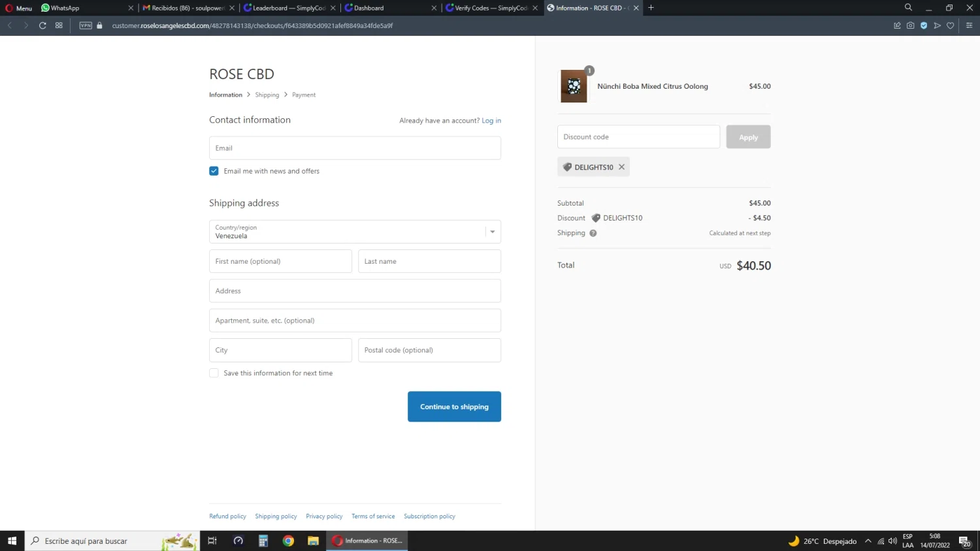Reload the checkout page
The width and height of the screenshot is (980, 551).
click(x=42, y=25)
